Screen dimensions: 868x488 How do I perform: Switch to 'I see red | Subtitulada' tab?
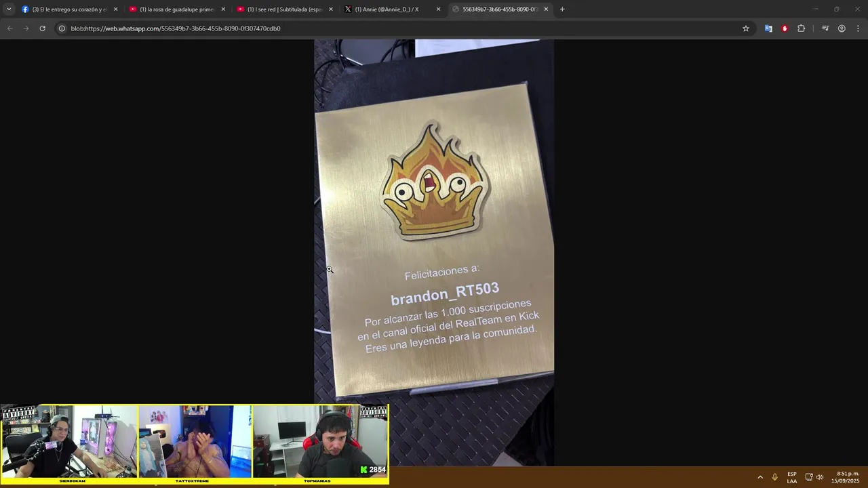pyautogui.click(x=285, y=9)
